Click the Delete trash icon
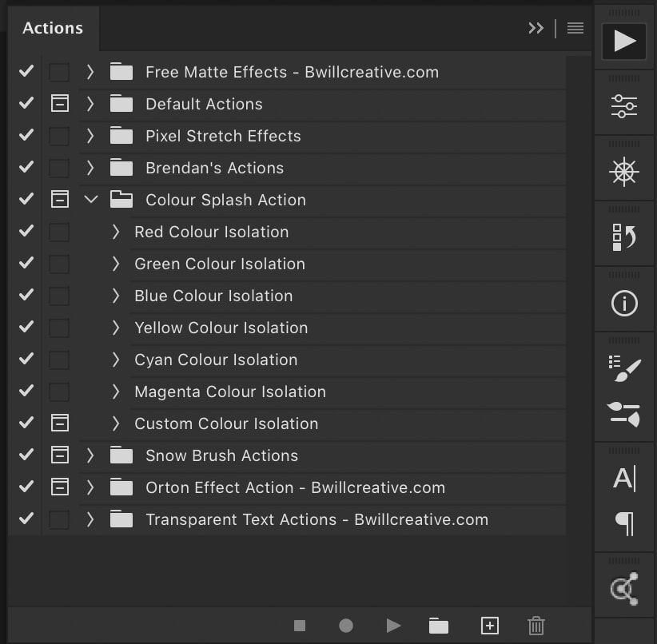Image resolution: width=657 pixels, height=644 pixels. (536, 626)
